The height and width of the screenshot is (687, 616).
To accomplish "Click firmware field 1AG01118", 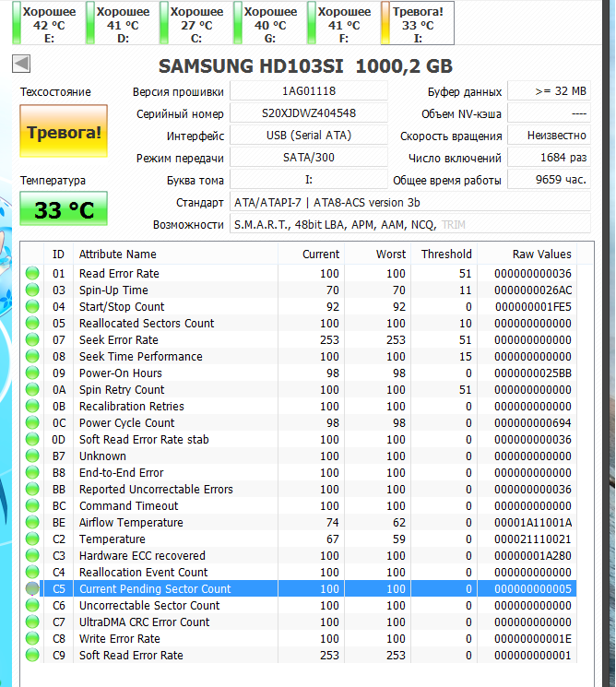I will [x=309, y=91].
